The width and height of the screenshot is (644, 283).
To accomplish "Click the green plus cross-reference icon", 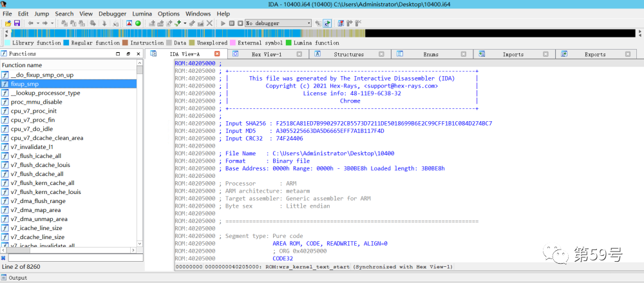I will click(178, 23).
